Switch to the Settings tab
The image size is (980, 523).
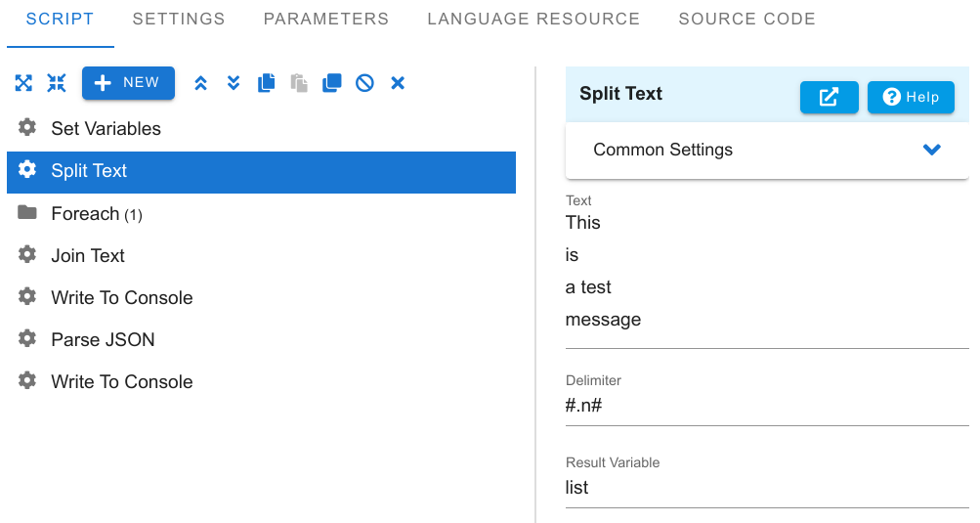coord(179,19)
